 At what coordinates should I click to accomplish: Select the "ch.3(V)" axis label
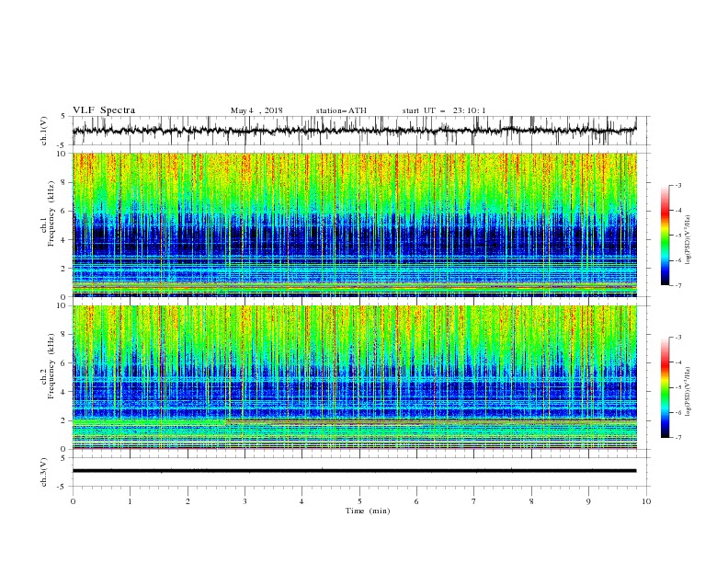click(x=44, y=472)
